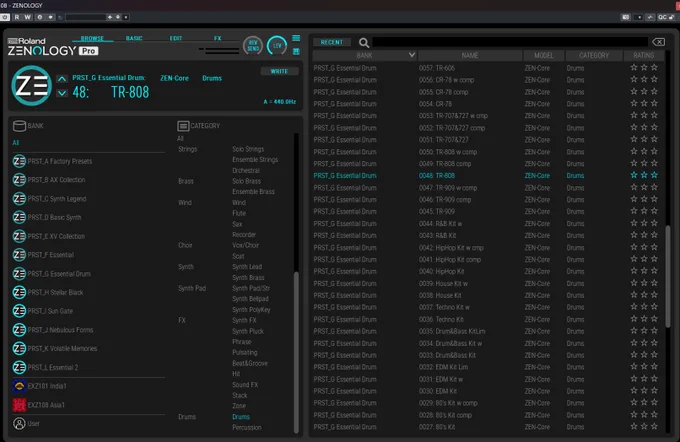Image resolution: width=680 pixels, height=442 pixels.
Task: Open the dropdown beside the camera icon
Action: (x=639, y=17)
